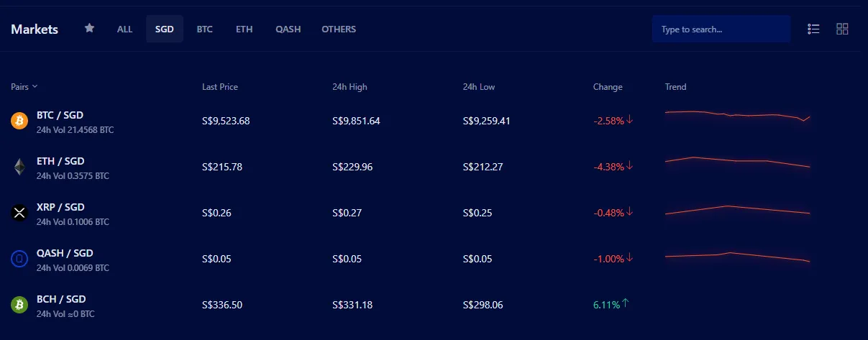Viewport: 868px width, 340px height.
Task: Open the QASH / SGD pair
Action: [x=65, y=253]
